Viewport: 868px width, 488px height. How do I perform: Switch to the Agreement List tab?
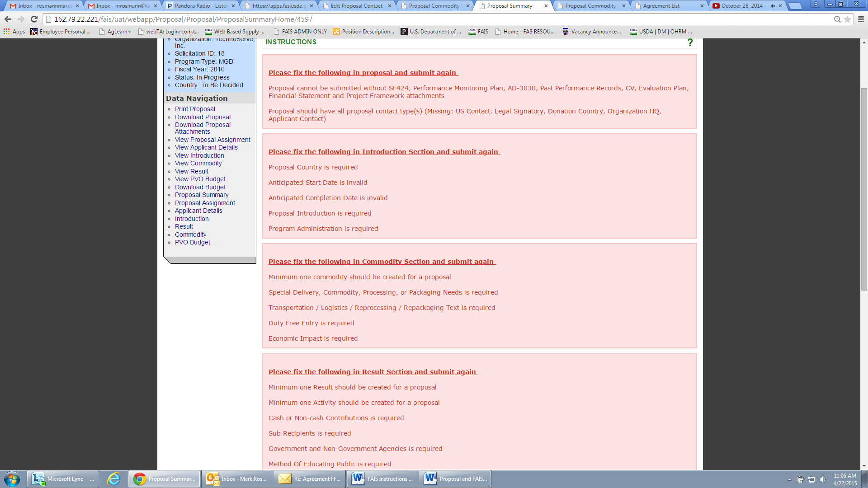click(x=661, y=6)
